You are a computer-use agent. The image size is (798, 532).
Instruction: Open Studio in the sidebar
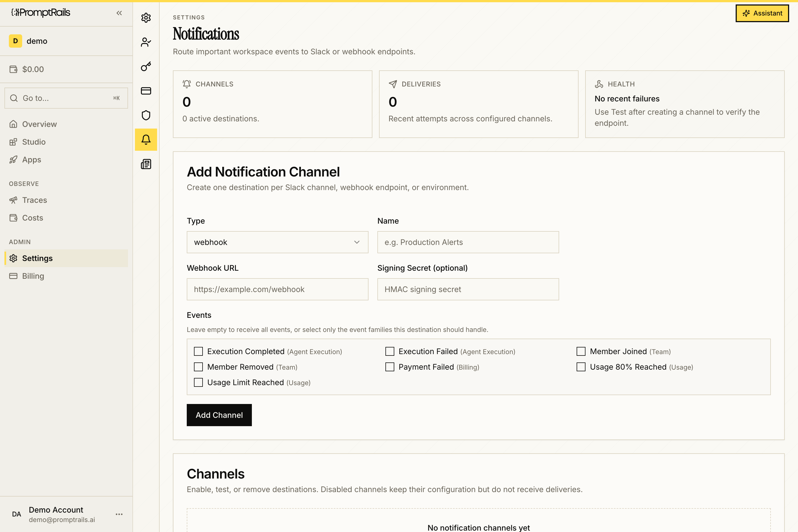[x=66, y=142]
